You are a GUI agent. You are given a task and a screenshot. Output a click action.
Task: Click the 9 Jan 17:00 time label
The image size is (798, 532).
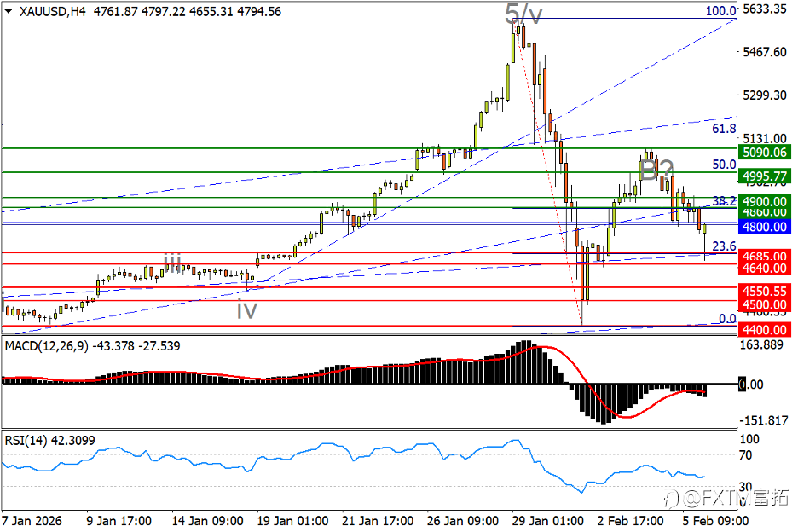[x=118, y=521]
